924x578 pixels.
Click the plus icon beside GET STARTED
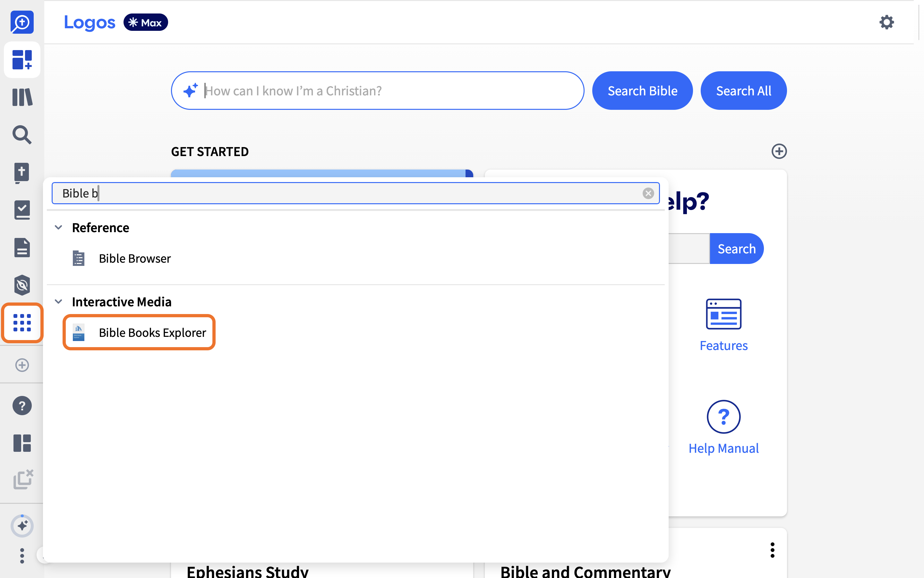779,151
